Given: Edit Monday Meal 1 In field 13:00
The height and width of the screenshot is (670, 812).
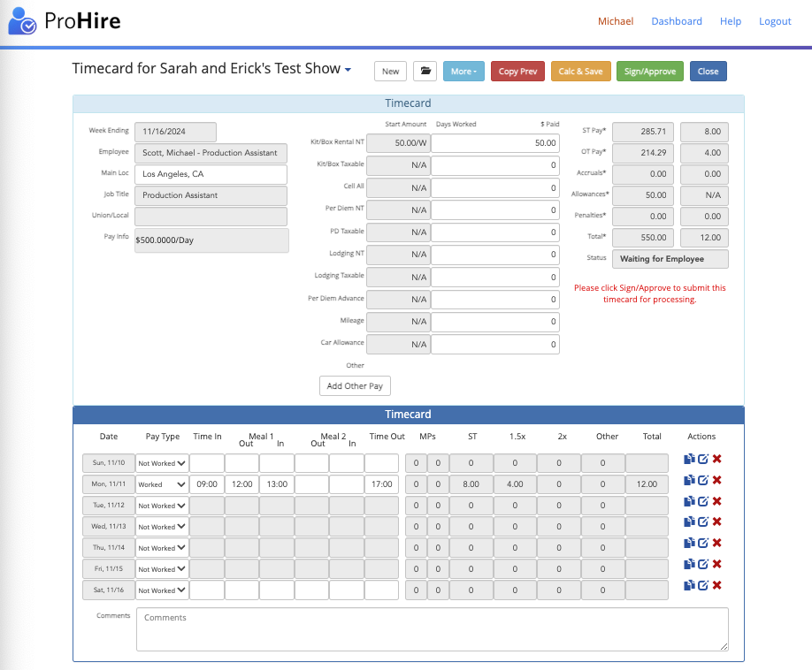Looking at the screenshot, I should point(277,484).
